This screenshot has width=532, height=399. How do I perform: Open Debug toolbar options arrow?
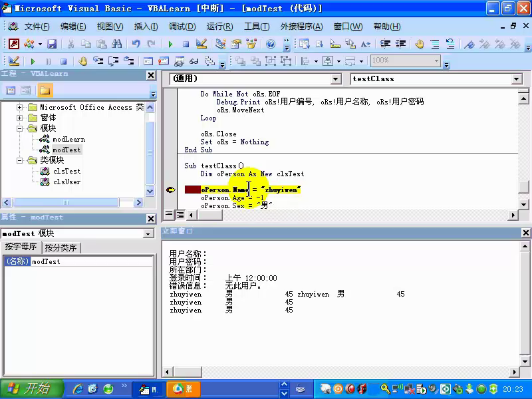tap(222, 65)
